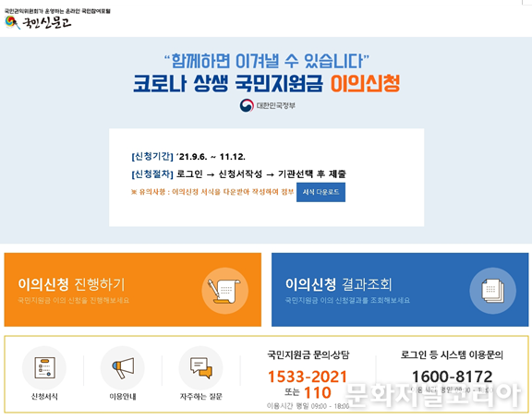Viewport: 532px width, 419px height.
Task: Click the 국민지원금 문의상담 heading
Action: coord(308,355)
